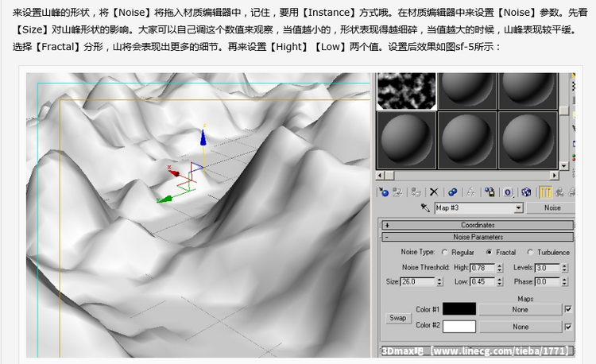
Task: Click the sample slots horizontal scroll thumb
Action: pyautogui.click(x=389, y=176)
